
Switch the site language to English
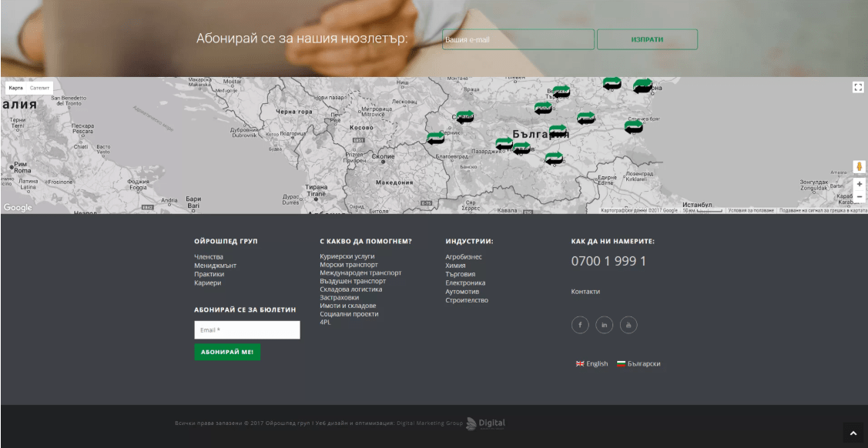[597, 364]
